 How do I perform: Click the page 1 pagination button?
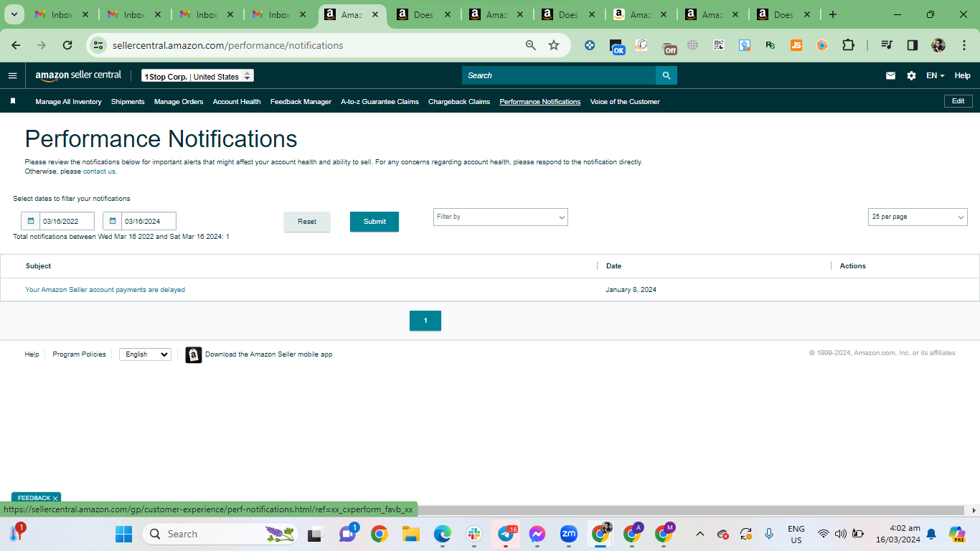click(x=425, y=321)
